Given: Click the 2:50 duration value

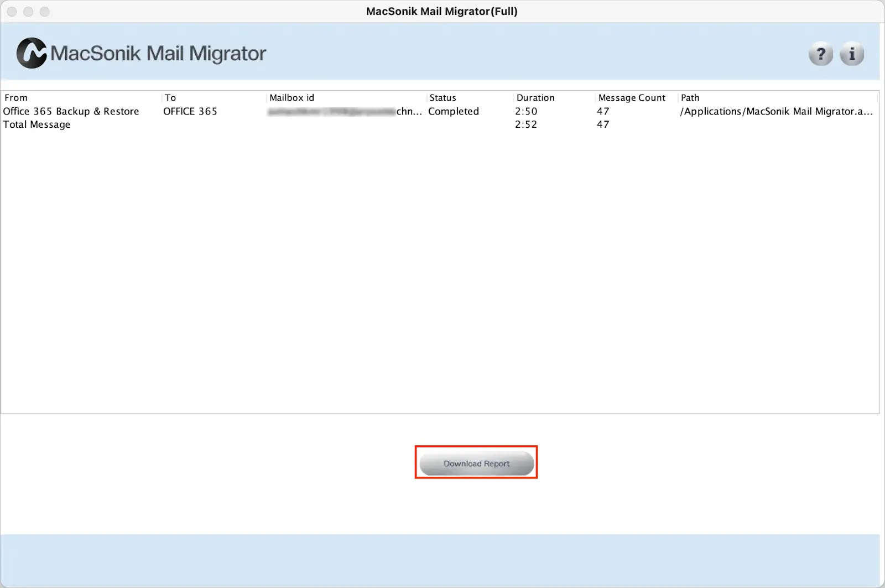Looking at the screenshot, I should (526, 111).
